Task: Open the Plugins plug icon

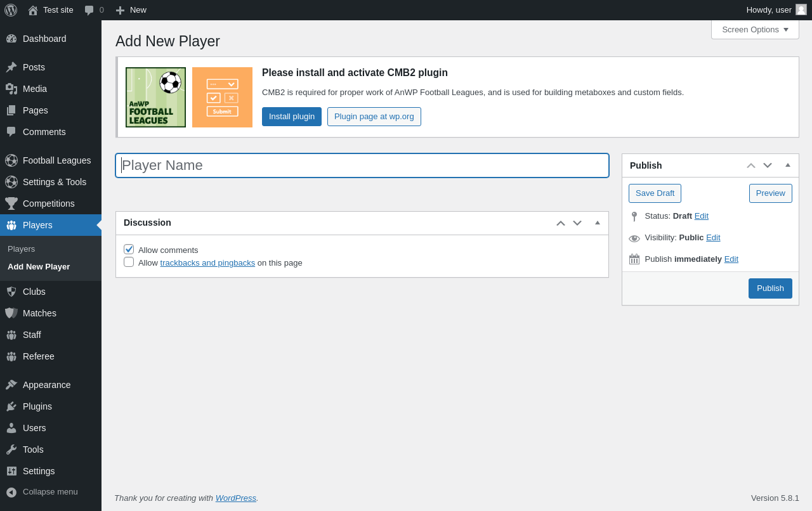Action: coord(11,406)
